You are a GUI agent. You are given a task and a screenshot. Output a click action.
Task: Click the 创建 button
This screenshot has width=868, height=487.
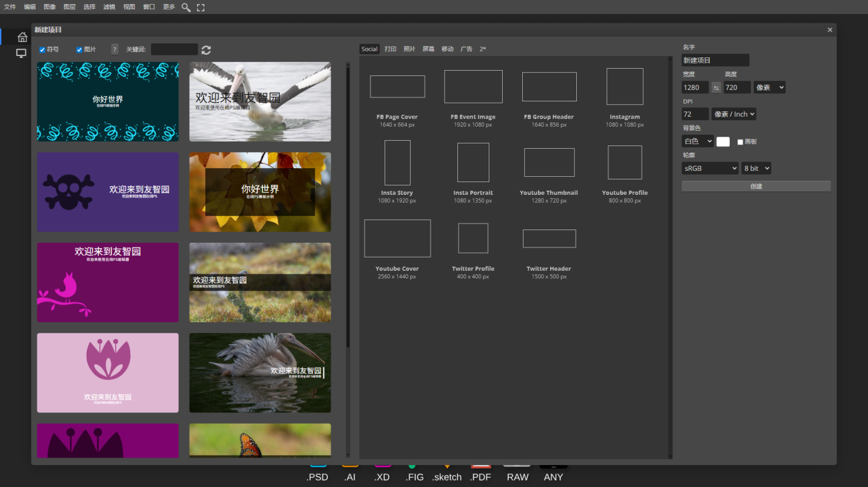(x=756, y=186)
